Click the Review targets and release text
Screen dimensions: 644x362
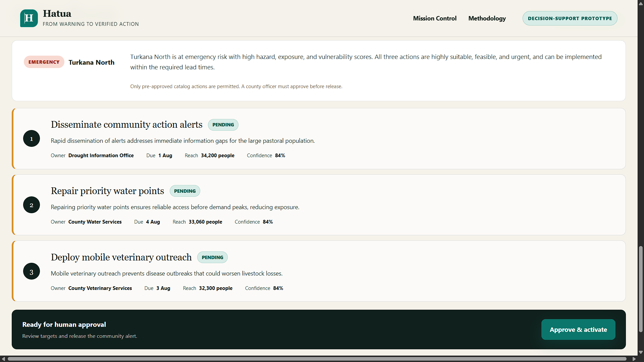pos(80,336)
